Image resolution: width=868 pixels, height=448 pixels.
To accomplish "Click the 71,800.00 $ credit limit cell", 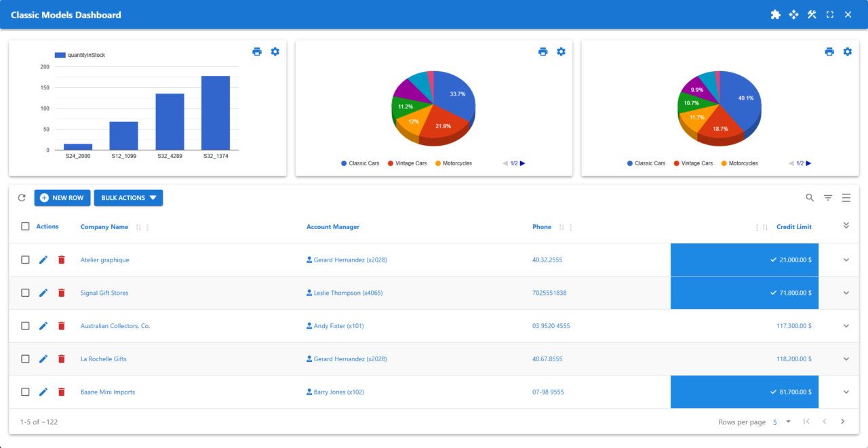I will click(x=745, y=293).
